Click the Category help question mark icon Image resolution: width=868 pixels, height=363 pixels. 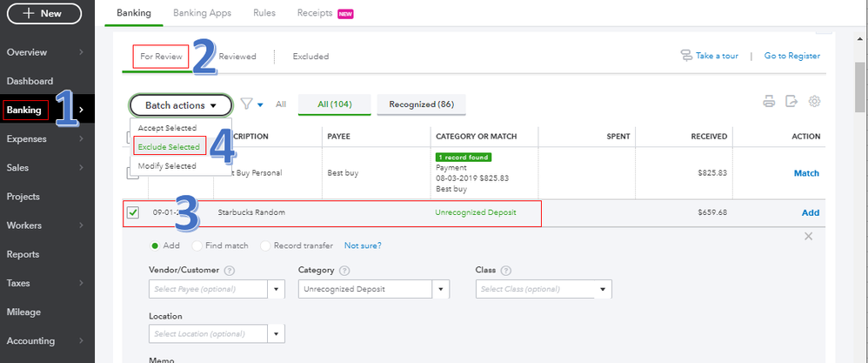click(344, 272)
